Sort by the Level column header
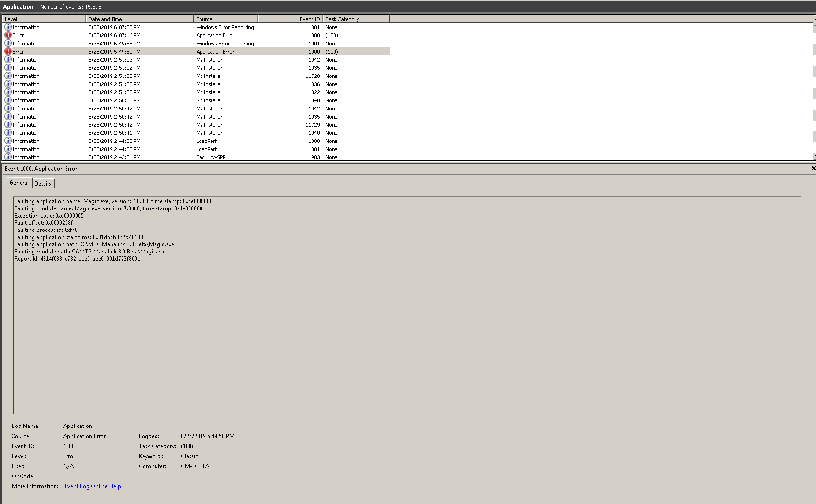This screenshot has height=504, width=816. tap(44, 19)
